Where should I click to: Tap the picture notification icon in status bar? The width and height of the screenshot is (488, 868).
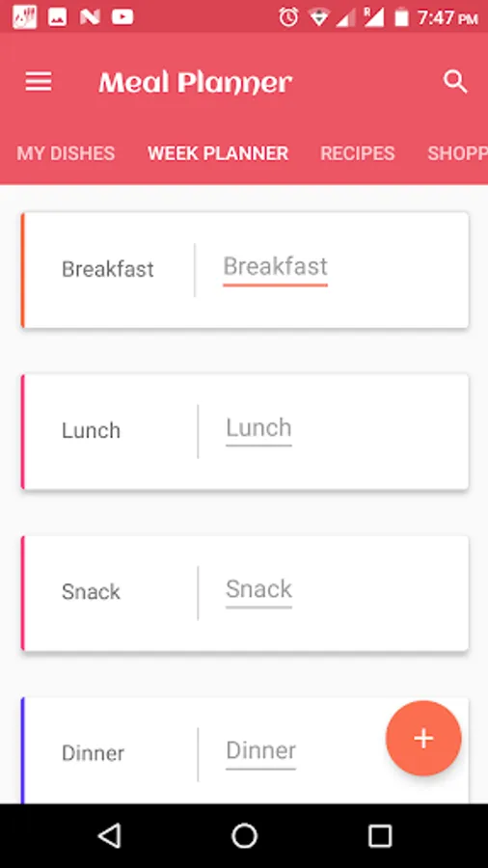[x=57, y=17]
